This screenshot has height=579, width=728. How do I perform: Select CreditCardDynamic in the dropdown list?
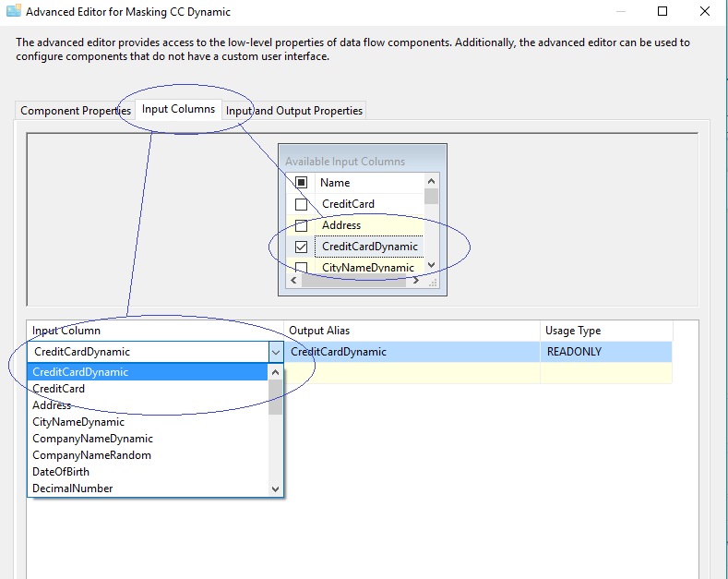148,372
